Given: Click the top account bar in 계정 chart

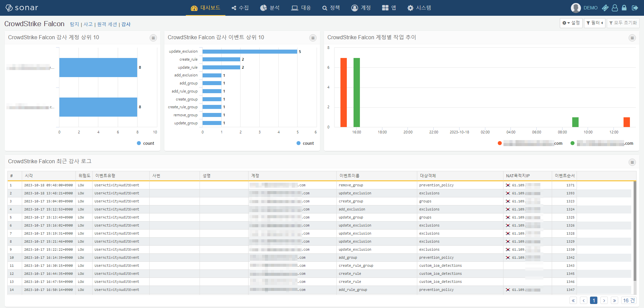Looking at the screenshot, I should pyautogui.click(x=98, y=67).
